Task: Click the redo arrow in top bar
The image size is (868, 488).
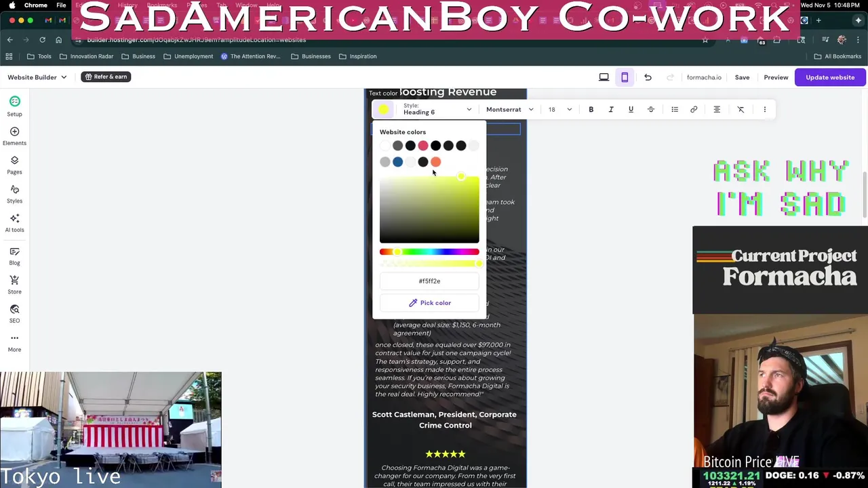Action: pyautogui.click(x=670, y=77)
